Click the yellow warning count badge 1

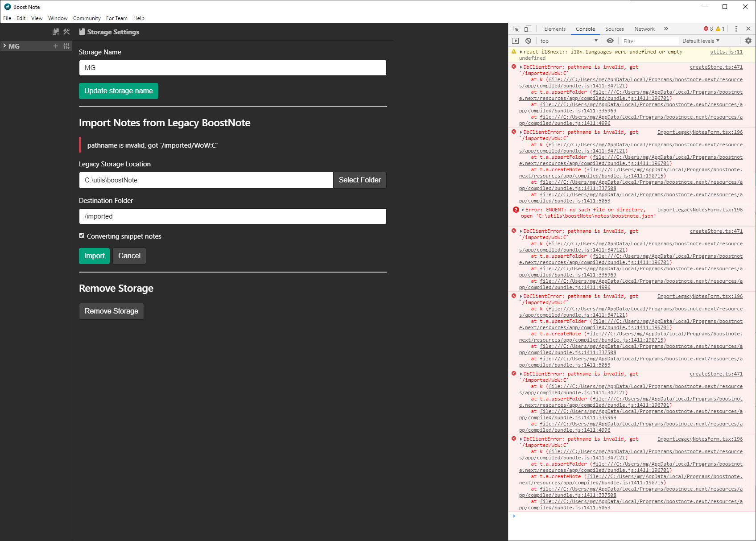(720, 29)
